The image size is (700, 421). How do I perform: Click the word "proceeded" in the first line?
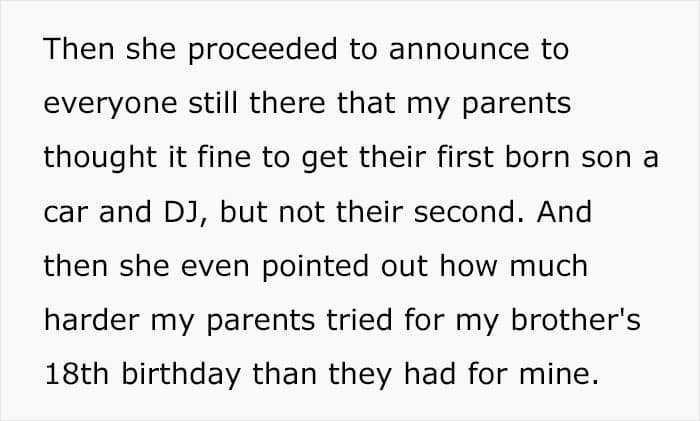tap(262, 49)
